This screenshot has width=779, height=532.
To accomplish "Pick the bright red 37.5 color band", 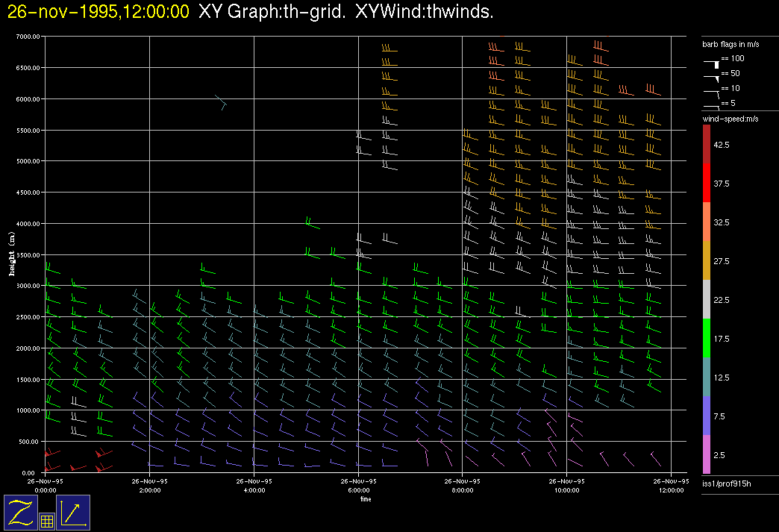I will click(707, 183).
